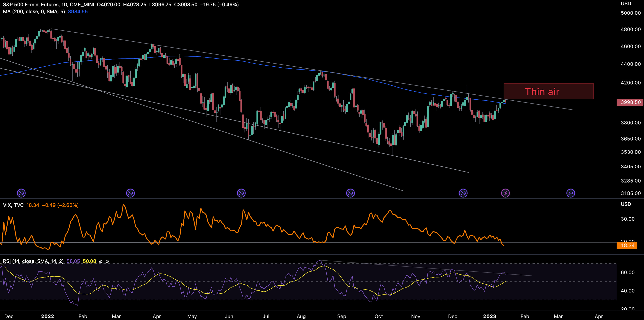644x320 pixels.
Task: Click the 4800.00 price axis label
Action: [631, 29]
